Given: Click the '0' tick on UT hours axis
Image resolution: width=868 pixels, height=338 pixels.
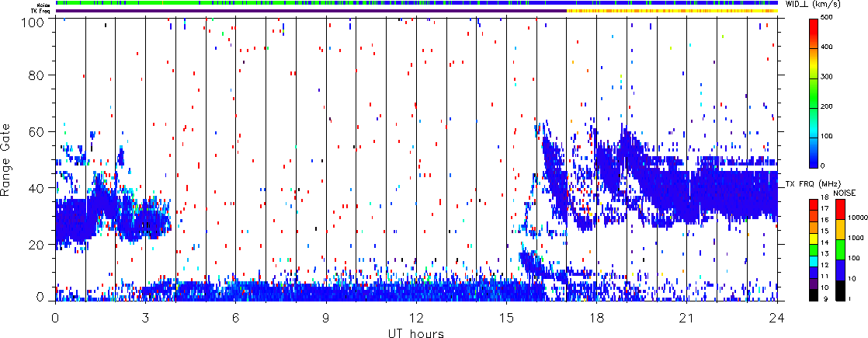Looking at the screenshot, I should coord(55,318).
